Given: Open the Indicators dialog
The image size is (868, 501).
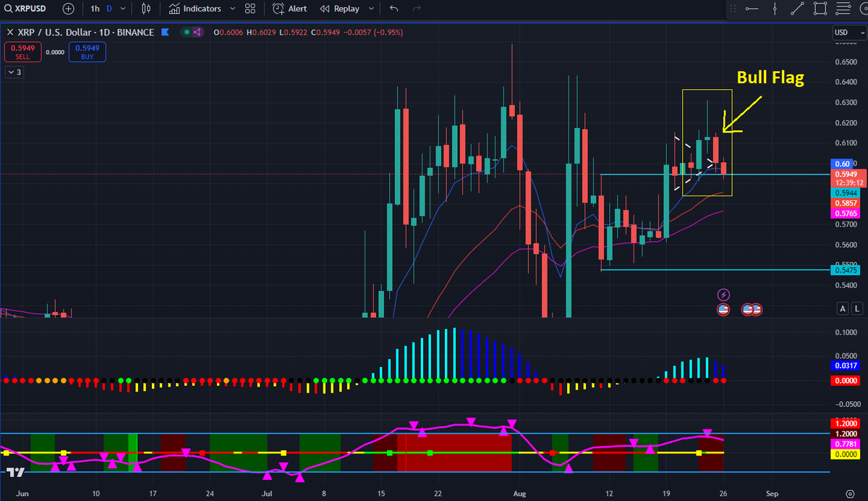Looking at the screenshot, I should click(x=195, y=9).
